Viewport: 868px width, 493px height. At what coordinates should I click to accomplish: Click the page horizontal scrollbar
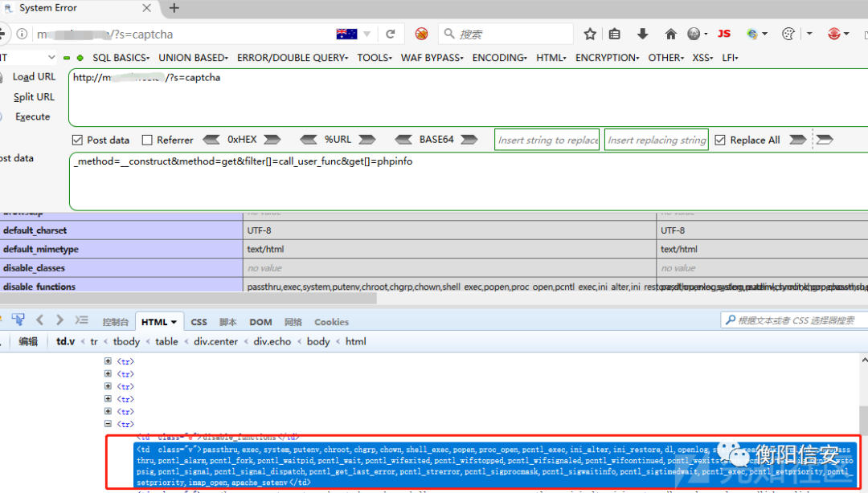point(188,298)
